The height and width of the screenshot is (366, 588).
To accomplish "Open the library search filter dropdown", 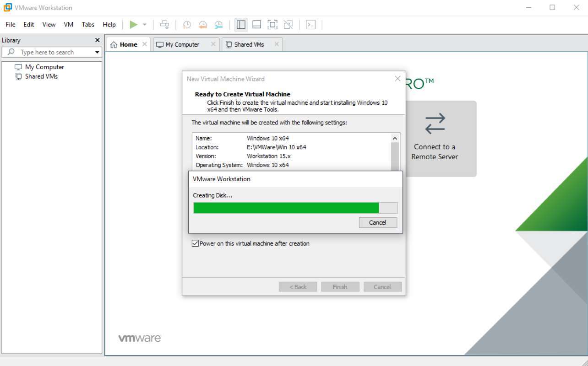I will click(x=97, y=52).
